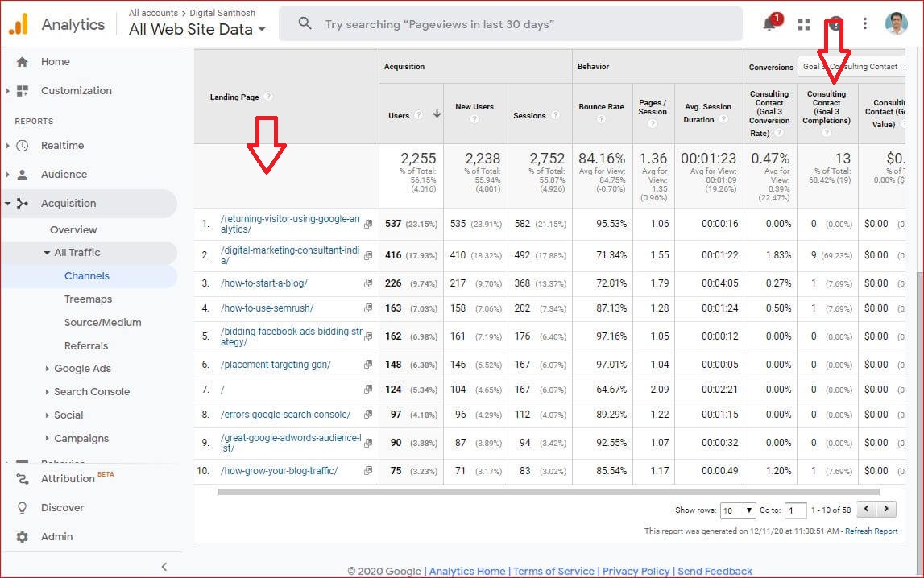
Task: Click the /how-to-use-semrush/ landing page link
Action: (267, 308)
